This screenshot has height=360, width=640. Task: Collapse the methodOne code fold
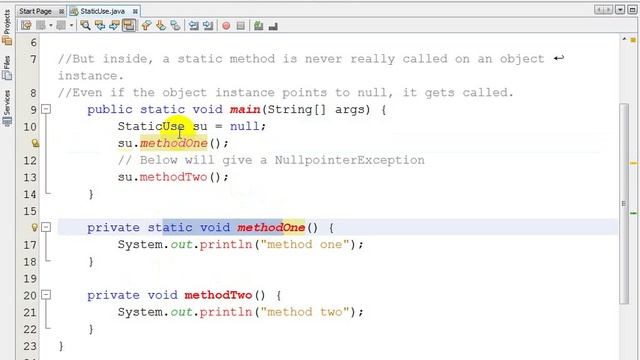46,227
